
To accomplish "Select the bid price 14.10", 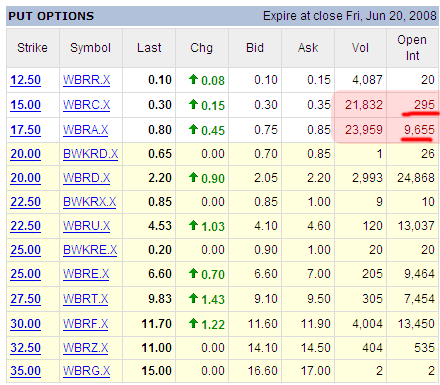I will [x=263, y=348].
